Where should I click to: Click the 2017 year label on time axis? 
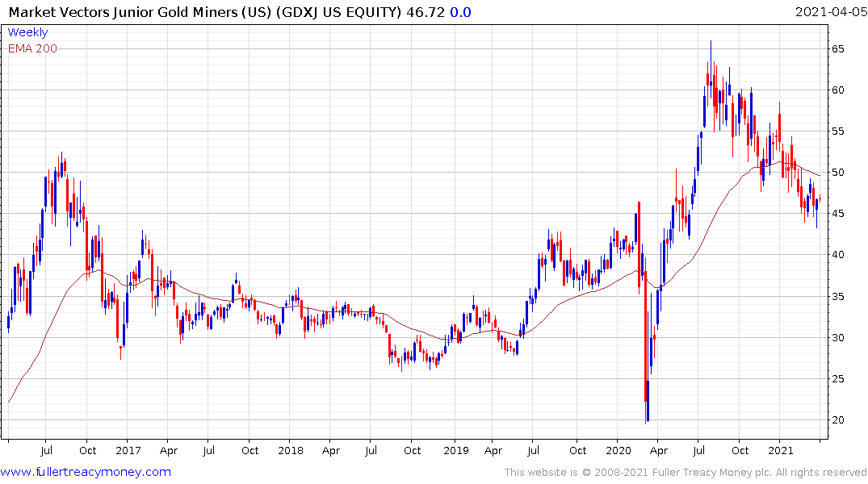[128, 450]
